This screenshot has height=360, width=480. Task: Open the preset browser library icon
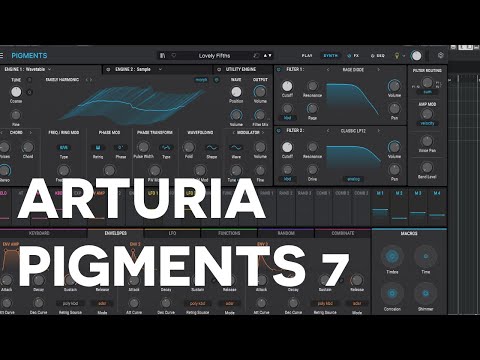(x=162, y=55)
